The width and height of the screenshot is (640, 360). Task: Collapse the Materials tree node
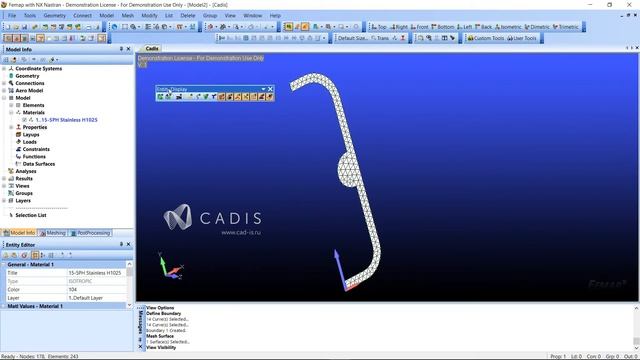click(x=11, y=113)
